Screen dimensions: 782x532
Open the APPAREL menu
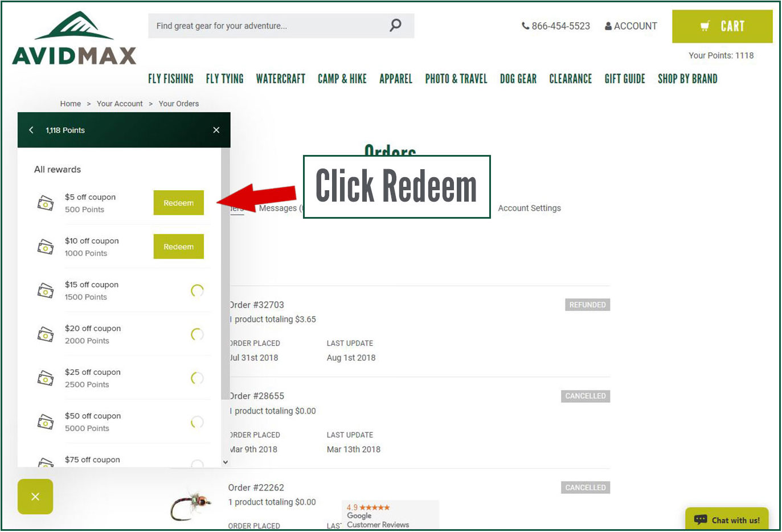tap(396, 79)
